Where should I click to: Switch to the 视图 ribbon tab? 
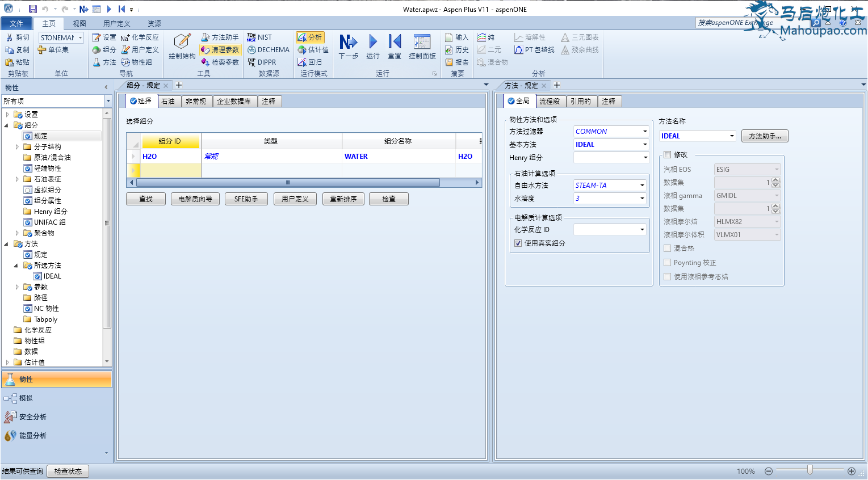click(79, 24)
